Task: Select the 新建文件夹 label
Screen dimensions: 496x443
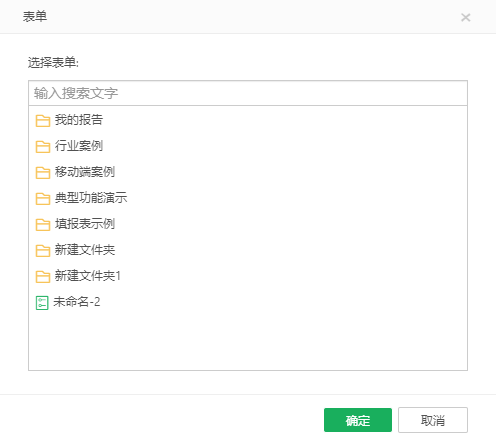Action: coord(85,250)
